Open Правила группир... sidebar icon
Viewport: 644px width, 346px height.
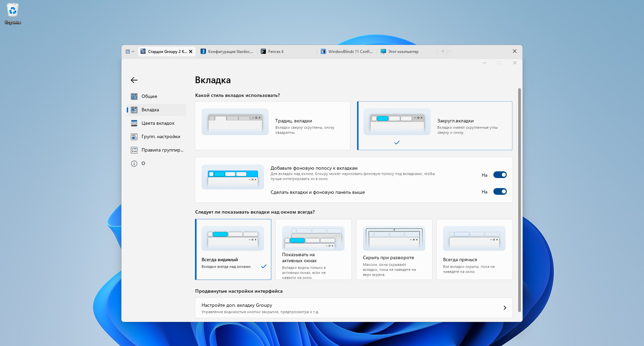tap(134, 150)
